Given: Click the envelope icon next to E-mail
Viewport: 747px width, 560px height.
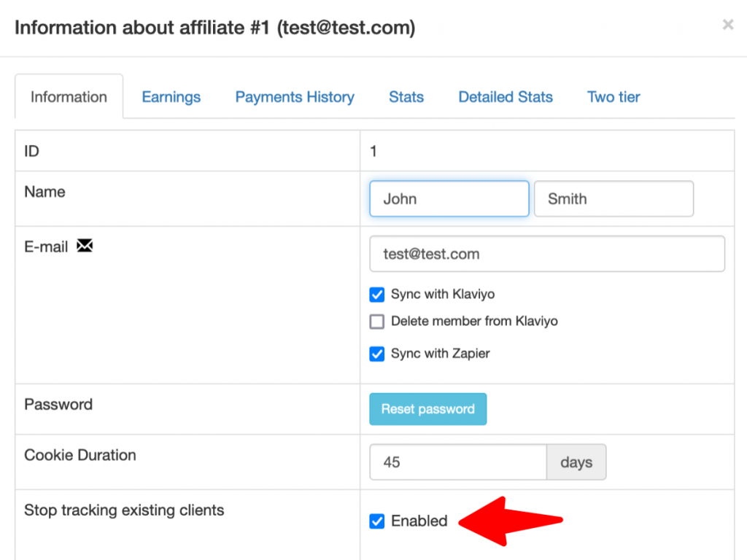Looking at the screenshot, I should [85, 246].
